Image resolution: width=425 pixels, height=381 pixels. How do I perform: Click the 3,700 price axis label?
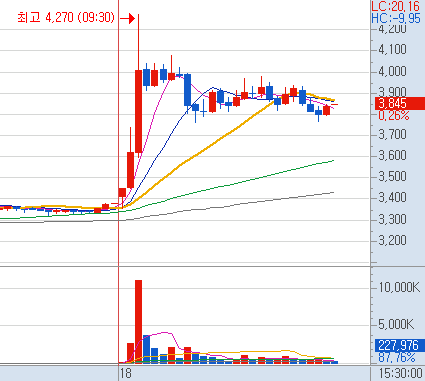click(x=392, y=135)
